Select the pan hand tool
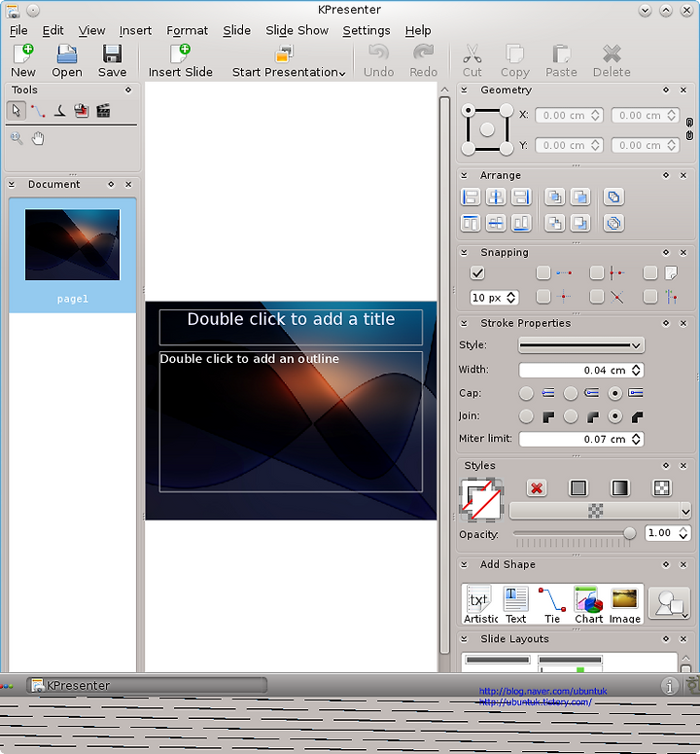The width and height of the screenshot is (700, 754). 38,138
